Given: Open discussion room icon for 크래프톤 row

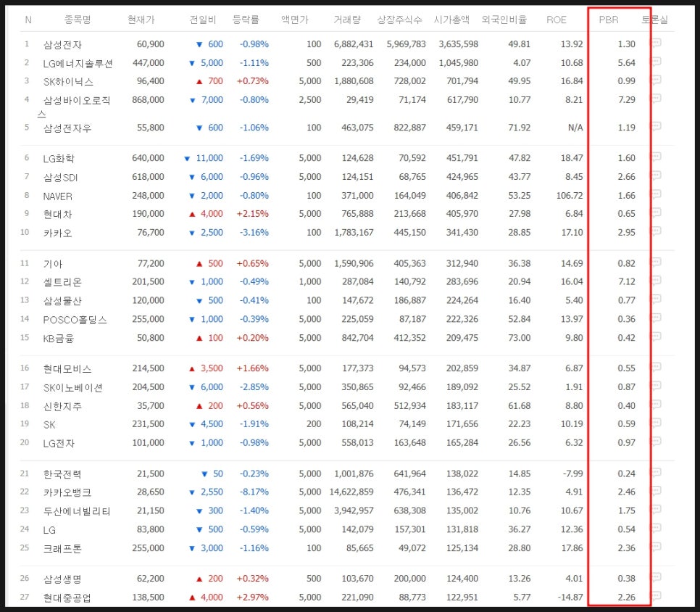Looking at the screenshot, I should 656,547.
